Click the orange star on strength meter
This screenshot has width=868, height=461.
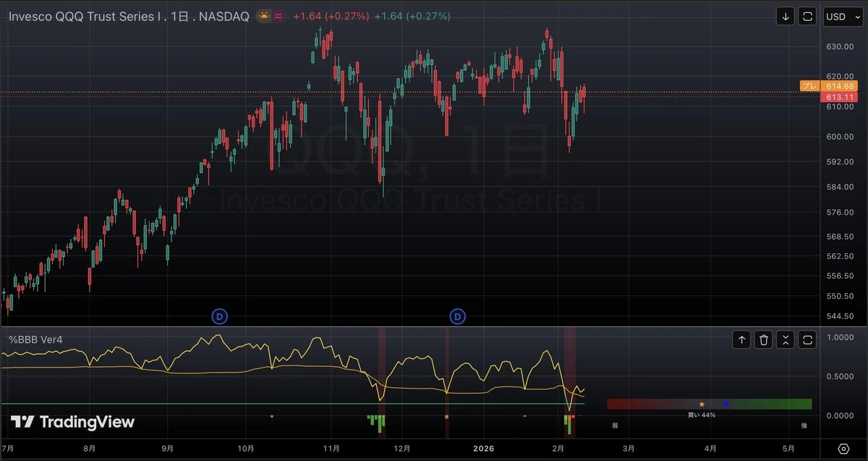(x=702, y=404)
